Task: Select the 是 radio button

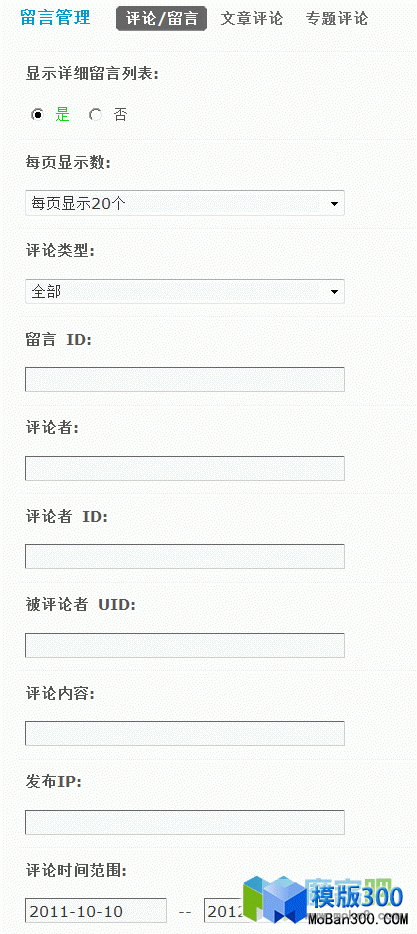Action: (x=38, y=114)
